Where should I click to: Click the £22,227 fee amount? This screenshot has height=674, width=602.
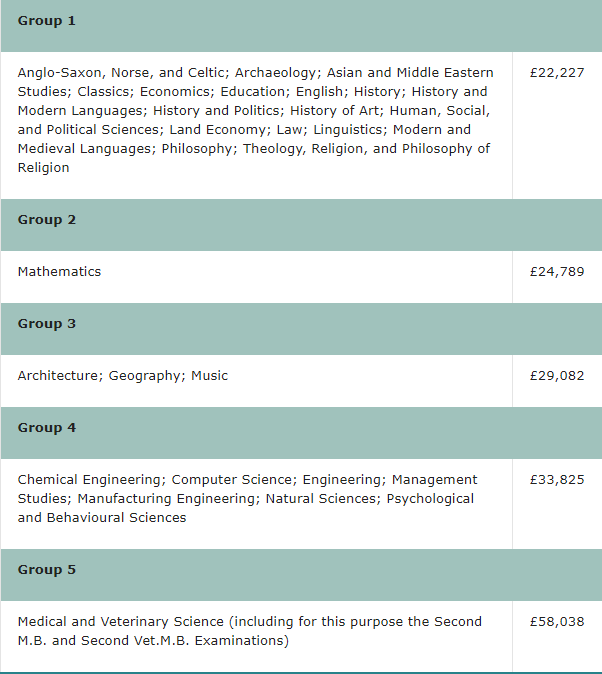click(557, 73)
